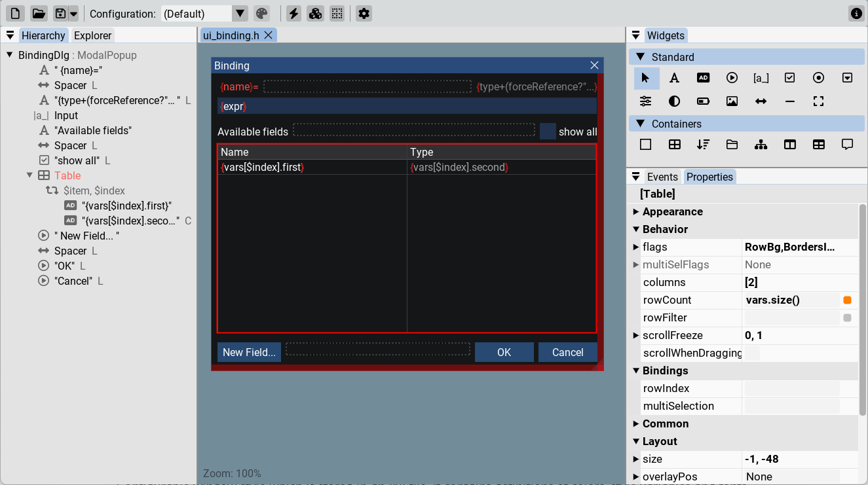The width and height of the screenshot is (868, 485).
Task: Select the Table container icon
Action: click(674, 145)
